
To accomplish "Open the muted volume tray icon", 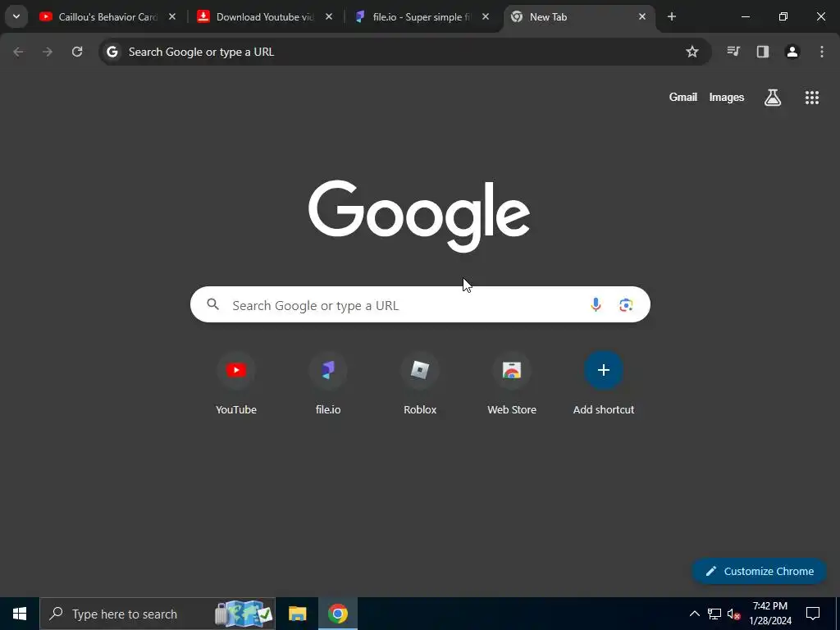I will pos(733,614).
